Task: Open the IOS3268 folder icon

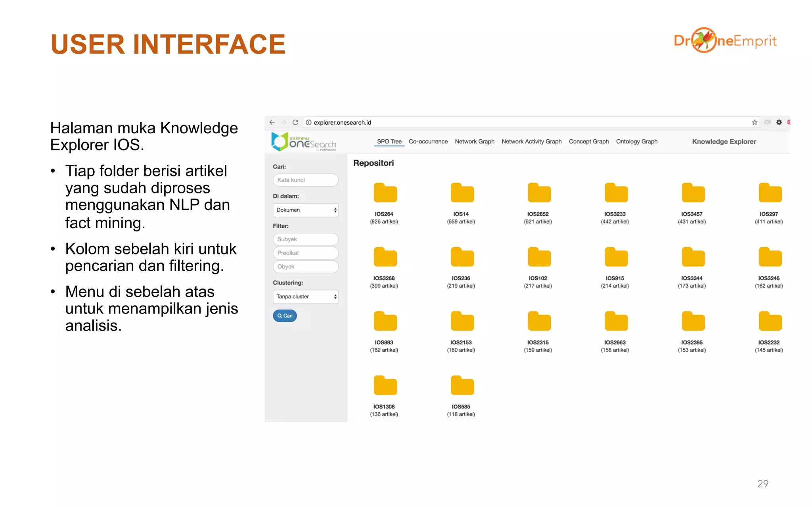Action: 385,257
